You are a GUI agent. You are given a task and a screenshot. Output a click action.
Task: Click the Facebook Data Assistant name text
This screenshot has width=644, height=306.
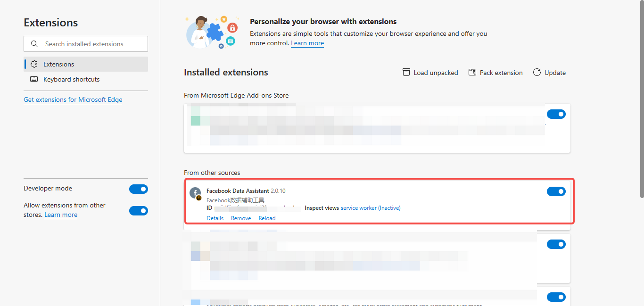[238, 191]
